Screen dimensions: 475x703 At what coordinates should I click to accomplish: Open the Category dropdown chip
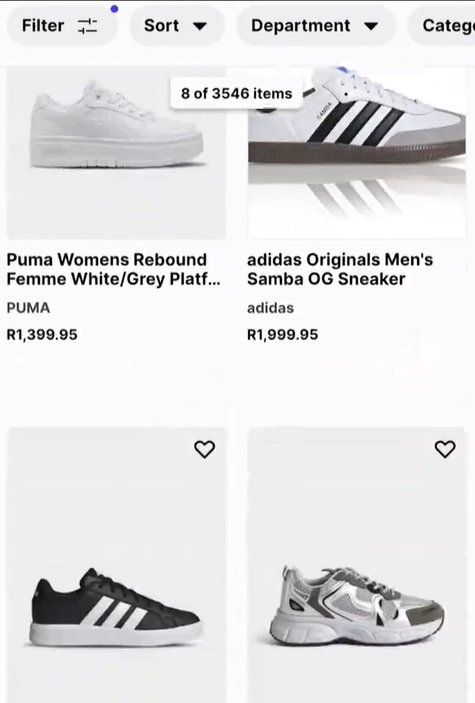point(442,26)
